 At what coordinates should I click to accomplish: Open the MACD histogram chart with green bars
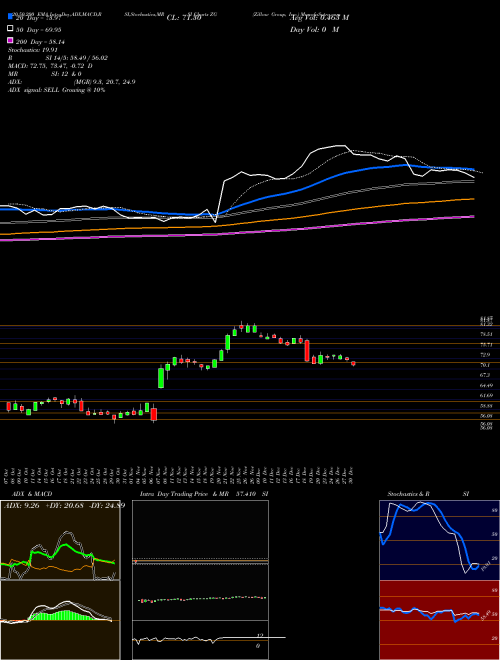[x=60, y=620]
